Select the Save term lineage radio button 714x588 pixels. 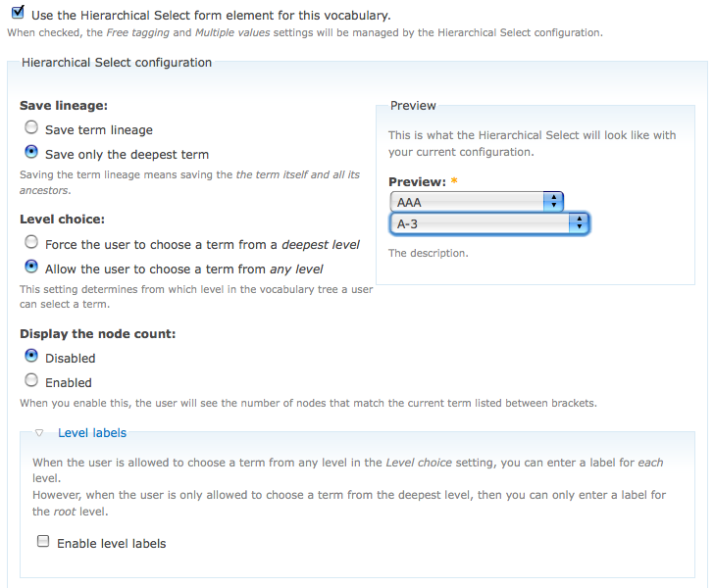coord(31,128)
